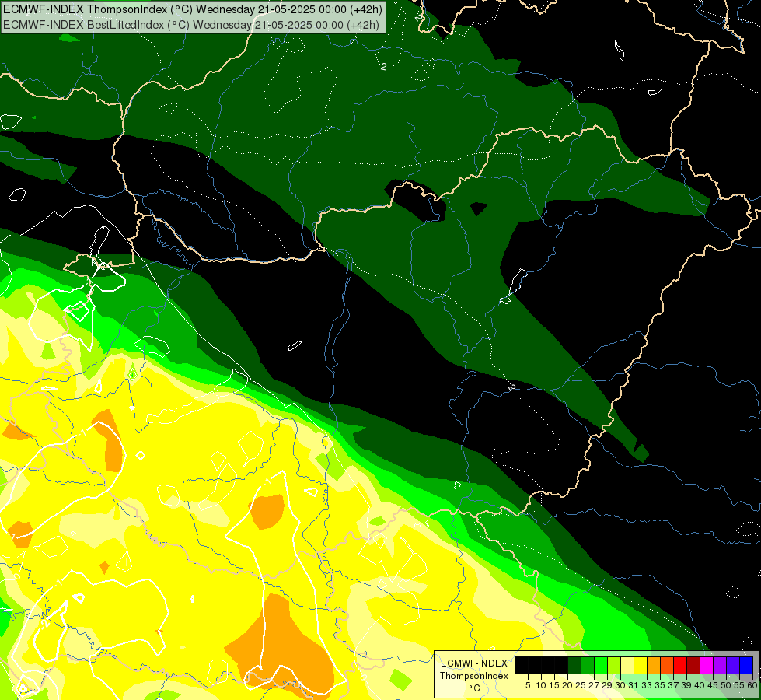Viewport: 761px width, 700px height.
Task: Click the legend tick label 60
Action: pyautogui.click(x=752, y=685)
